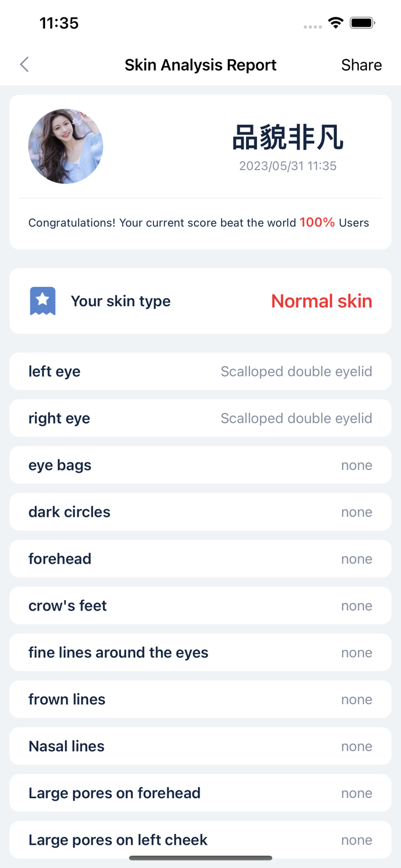Tap the frown lines result
This screenshot has width=401, height=868.
coord(200,699)
